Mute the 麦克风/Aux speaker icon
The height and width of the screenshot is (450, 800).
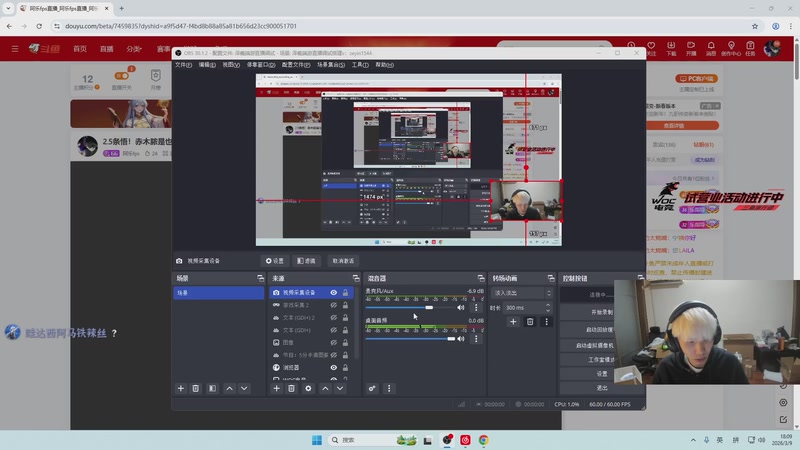click(461, 308)
